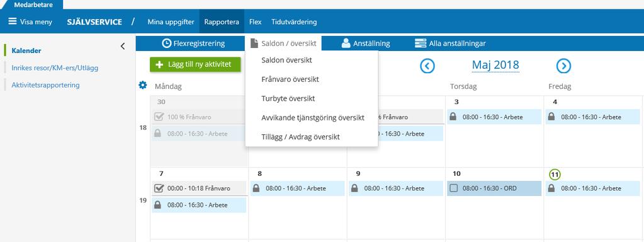Click the Fredag column header
This screenshot has height=242, width=644.
point(560,87)
